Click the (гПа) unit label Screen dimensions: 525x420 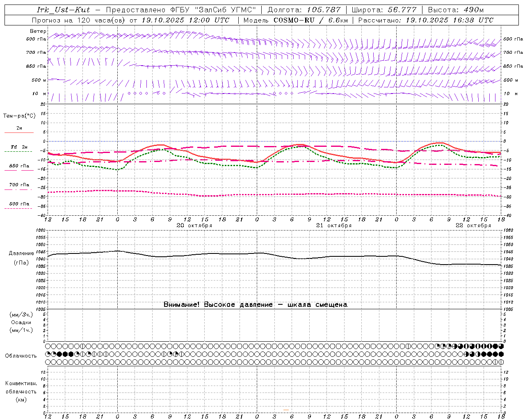[x=21, y=263]
